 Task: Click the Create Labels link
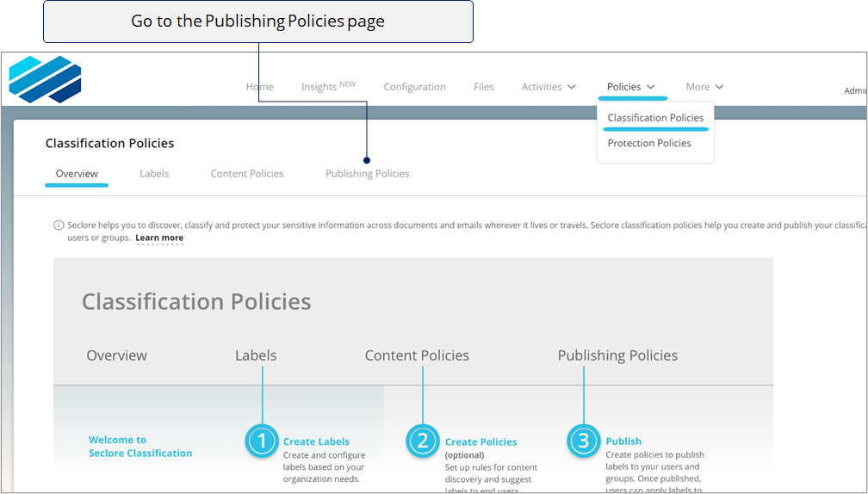point(316,442)
